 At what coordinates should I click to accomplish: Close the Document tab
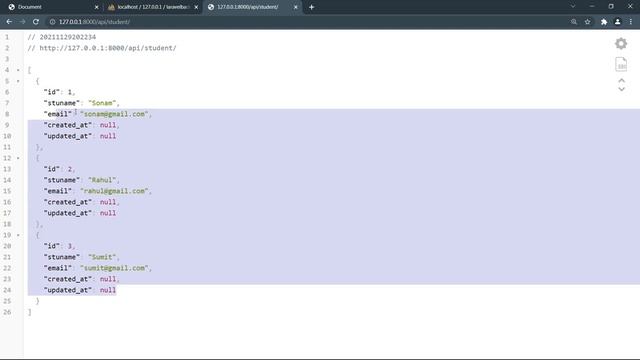point(96,7)
